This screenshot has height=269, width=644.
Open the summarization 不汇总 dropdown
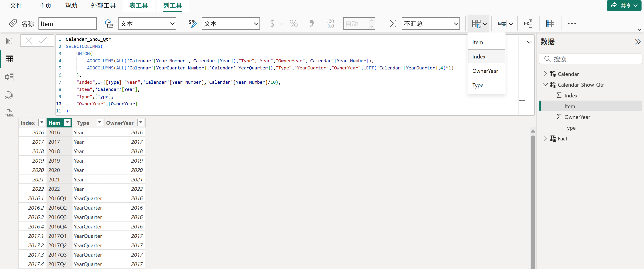[431, 24]
